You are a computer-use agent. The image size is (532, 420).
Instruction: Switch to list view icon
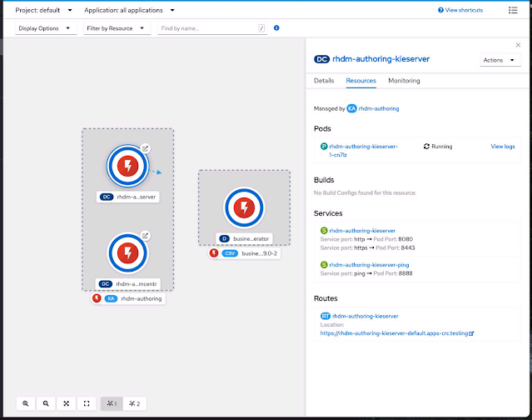513,10
